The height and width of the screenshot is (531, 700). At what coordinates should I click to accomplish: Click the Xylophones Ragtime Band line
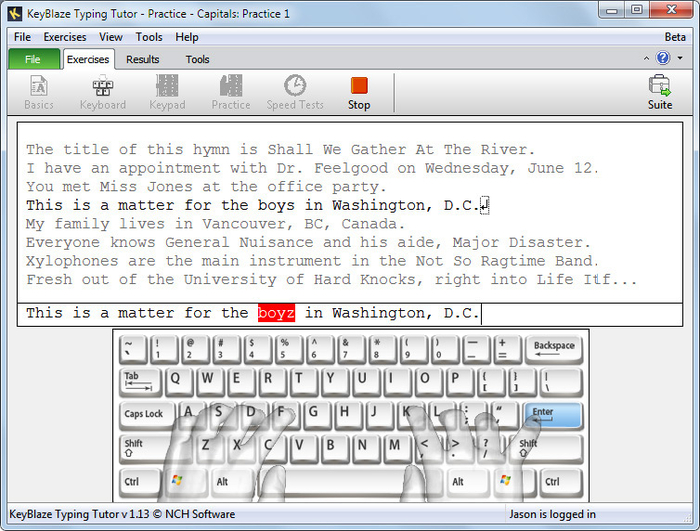point(312,261)
